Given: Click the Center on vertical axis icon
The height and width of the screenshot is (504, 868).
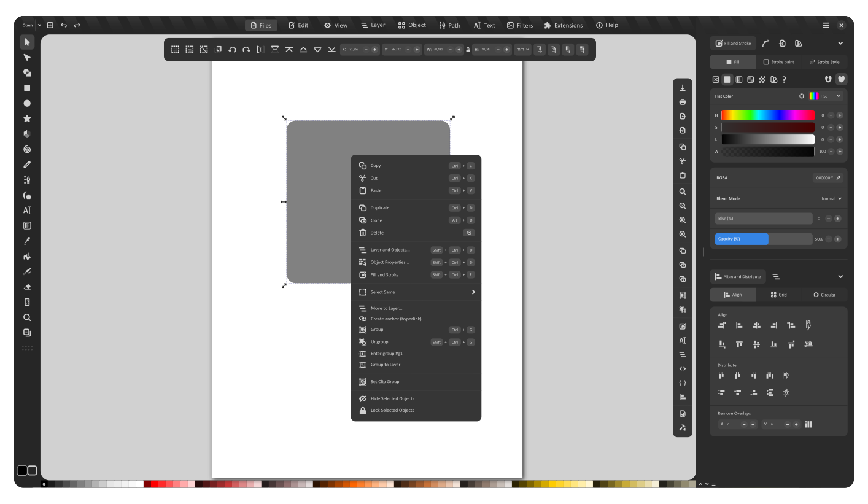Looking at the screenshot, I should (x=756, y=326).
